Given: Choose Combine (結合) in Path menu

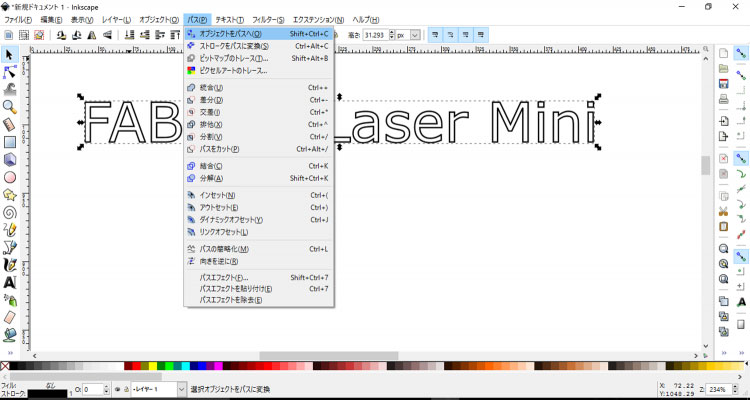Looking at the screenshot, I should click(258, 166).
